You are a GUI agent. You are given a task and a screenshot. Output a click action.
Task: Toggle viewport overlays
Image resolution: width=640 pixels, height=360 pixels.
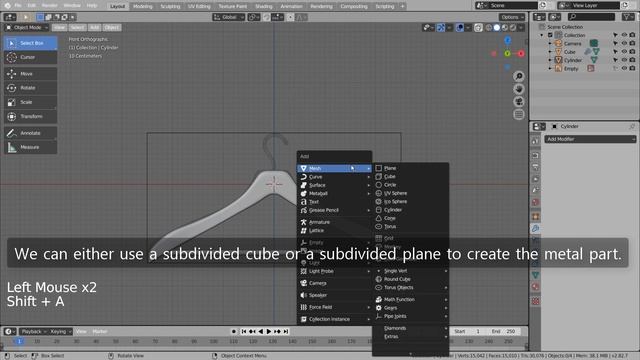(x=460, y=27)
